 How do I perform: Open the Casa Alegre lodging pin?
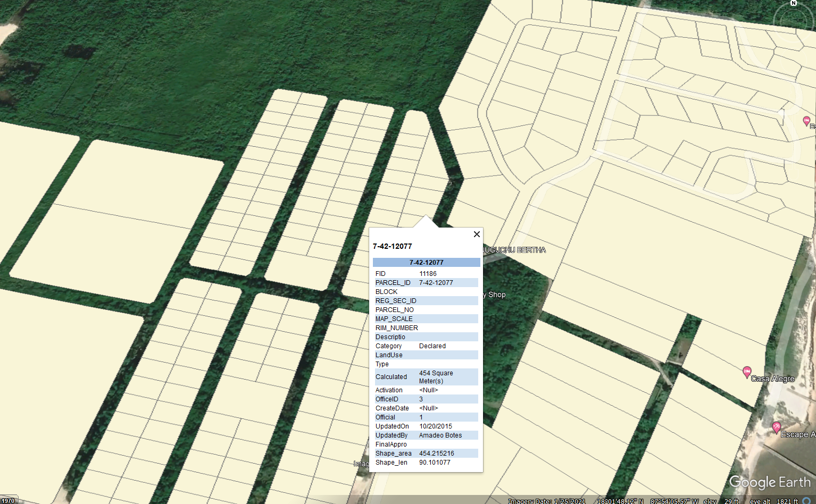747,372
